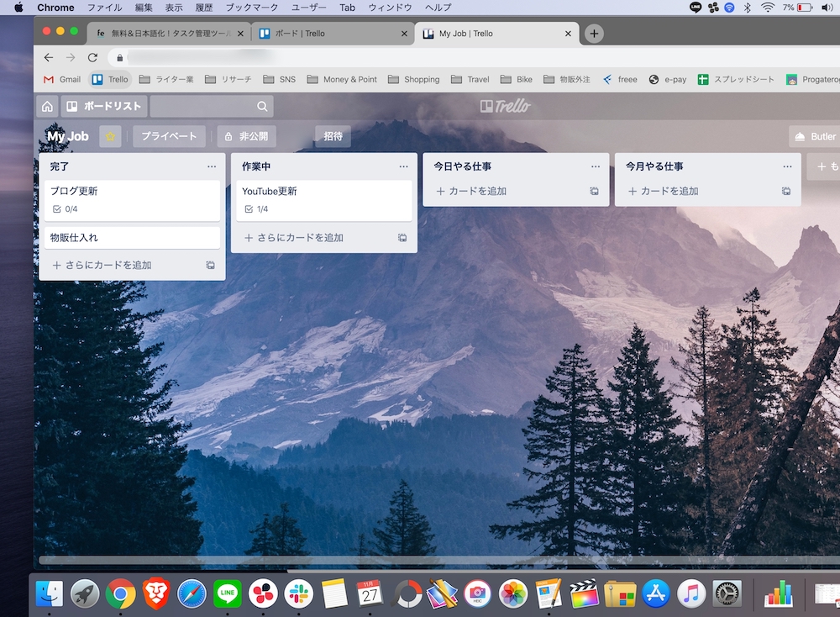Open list actions menu for 作業中

[x=403, y=166]
